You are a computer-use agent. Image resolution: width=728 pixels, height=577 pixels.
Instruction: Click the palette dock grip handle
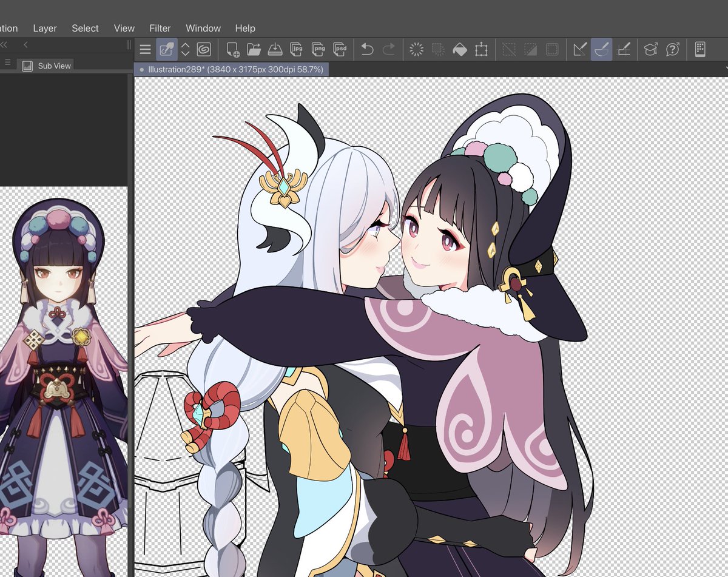[x=129, y=45]
